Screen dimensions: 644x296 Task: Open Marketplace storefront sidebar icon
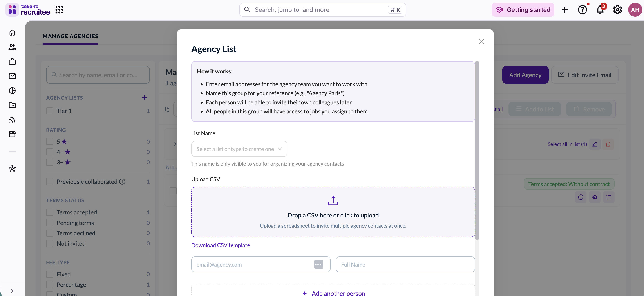(12, 134)
